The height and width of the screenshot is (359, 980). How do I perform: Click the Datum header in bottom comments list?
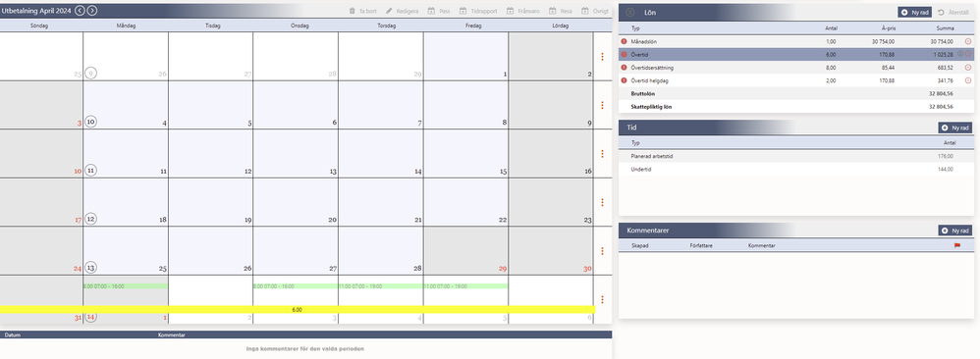click(x=13, y=335)
